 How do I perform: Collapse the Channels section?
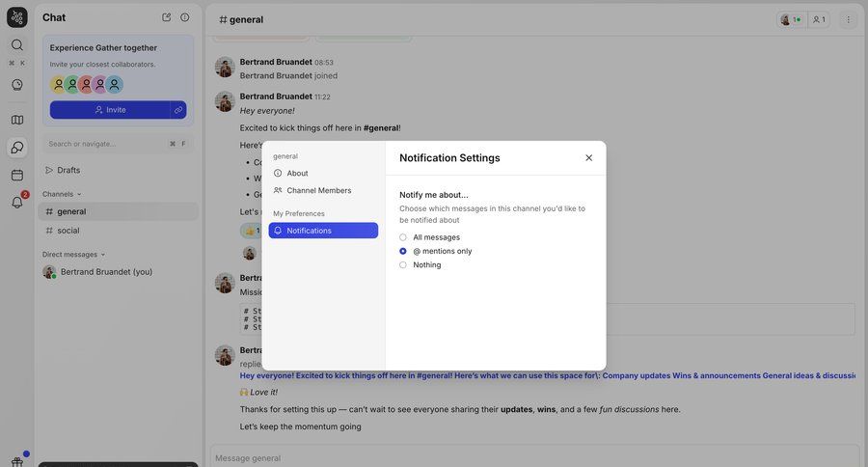coord(62,194)
